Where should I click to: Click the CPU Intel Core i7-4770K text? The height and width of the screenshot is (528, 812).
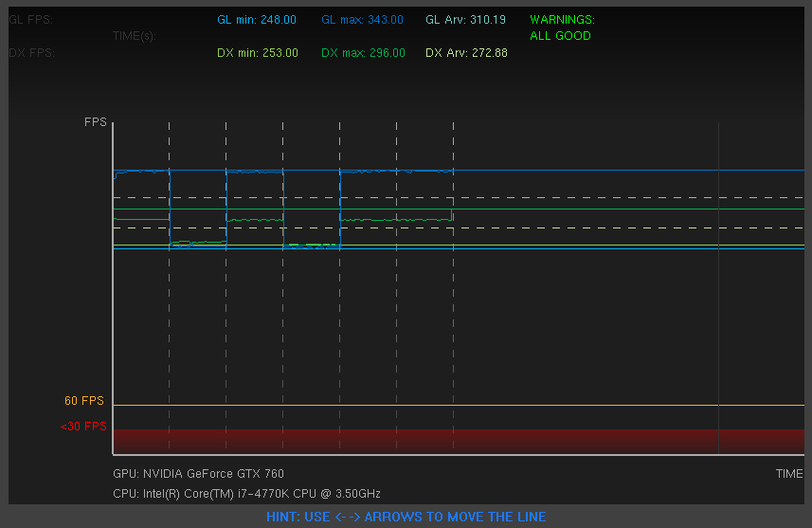coord(246,493)
